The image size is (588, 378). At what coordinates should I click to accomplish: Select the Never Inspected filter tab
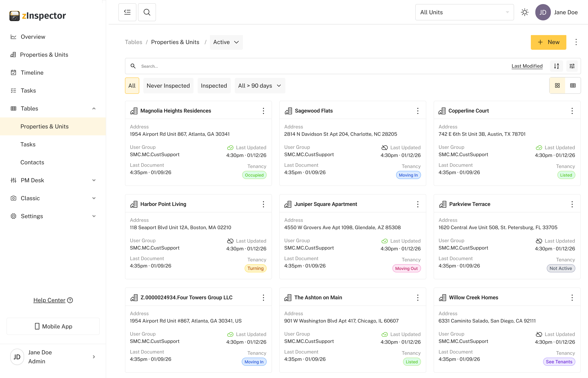click(168, 86)
